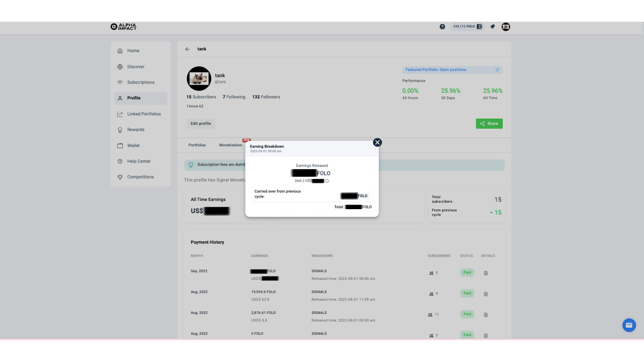This screenshot has height=362, width=644.
Task: Click the 2,876.61 FOLO earnings entry
Action: click(x=263, y=313)
